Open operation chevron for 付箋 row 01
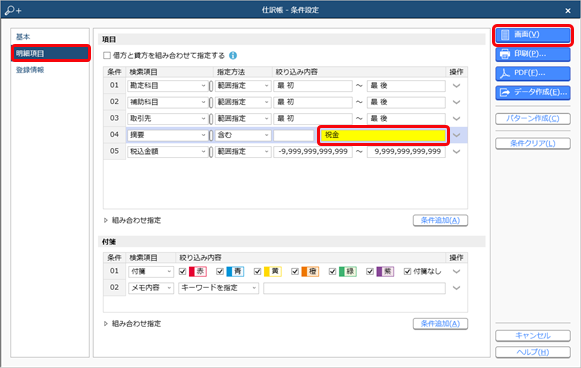Viewport: 581px width, 368px height. tap(456, 272)
